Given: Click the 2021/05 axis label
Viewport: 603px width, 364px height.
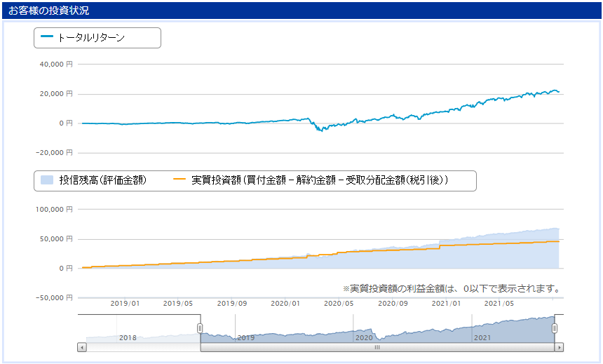Looking at the screenshot, I should (x=499, y=304).
